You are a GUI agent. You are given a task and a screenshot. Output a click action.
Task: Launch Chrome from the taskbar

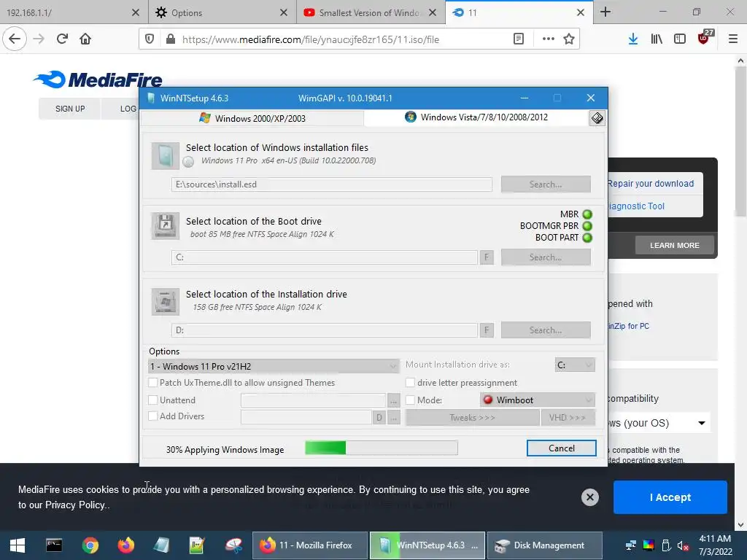click(x=90, y=545)
